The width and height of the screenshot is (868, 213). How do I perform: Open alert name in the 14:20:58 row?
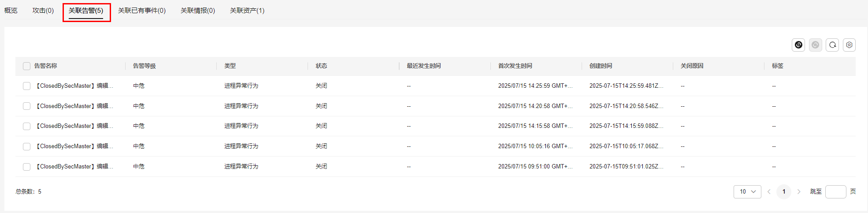74,106
